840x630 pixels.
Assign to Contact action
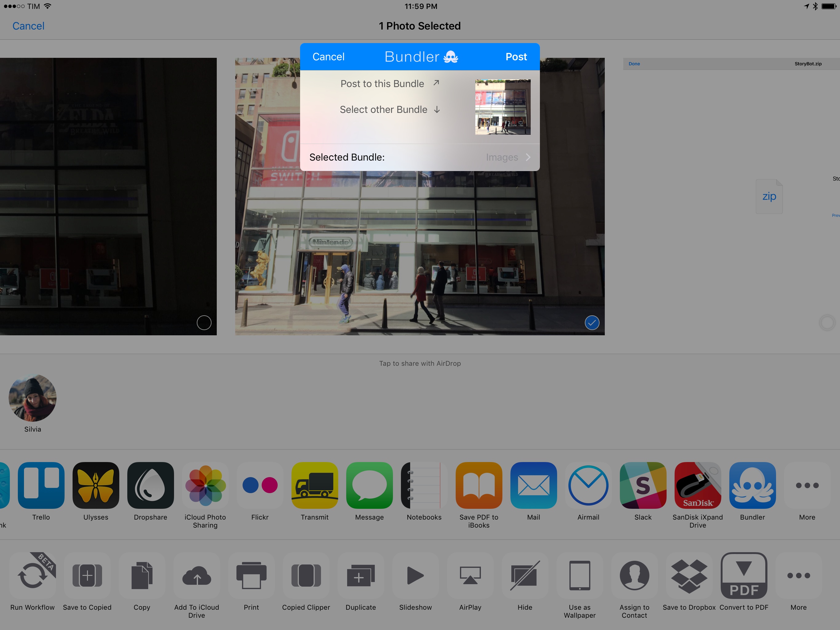(x=634, y=575)
